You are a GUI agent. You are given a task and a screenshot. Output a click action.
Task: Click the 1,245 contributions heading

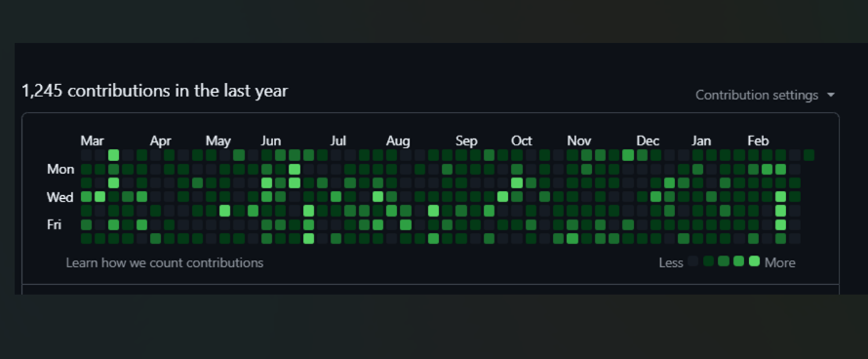click(154, 91)
